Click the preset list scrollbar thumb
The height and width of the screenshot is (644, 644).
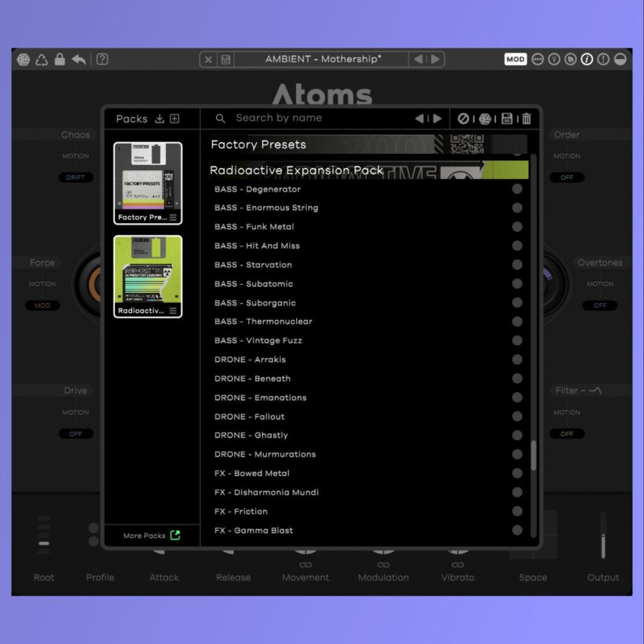(x=533, y=455)
